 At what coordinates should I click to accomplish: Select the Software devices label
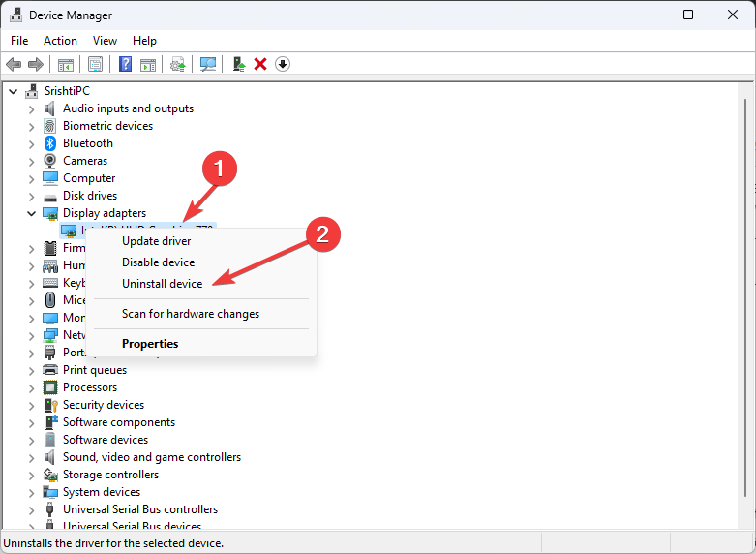click(106, 440)
